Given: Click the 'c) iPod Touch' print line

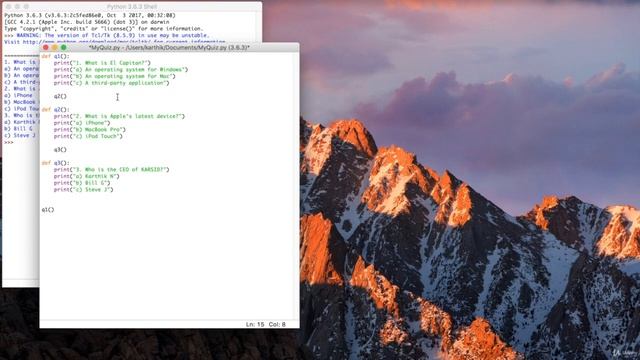Looking at the screenshot, I should (x=88, y=136).
